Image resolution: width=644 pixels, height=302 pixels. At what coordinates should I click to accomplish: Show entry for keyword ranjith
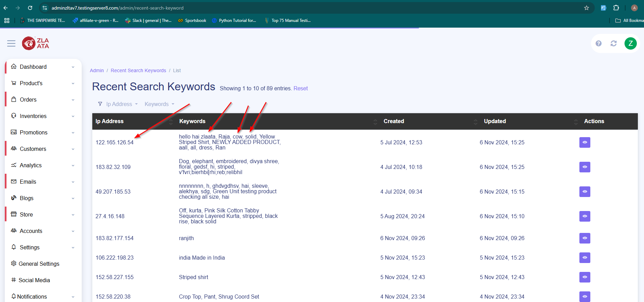tap(585, 238)
